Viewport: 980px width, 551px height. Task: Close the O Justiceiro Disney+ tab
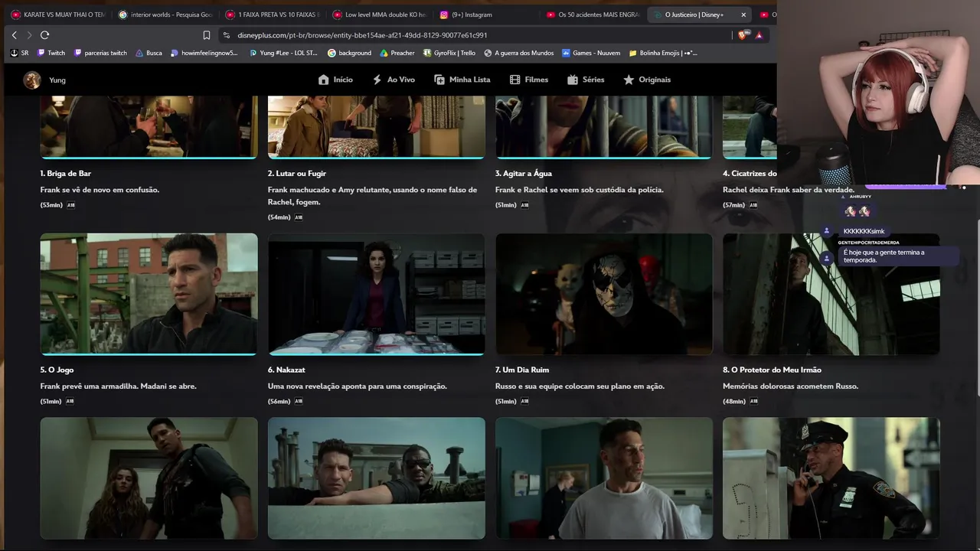point(743,15)
